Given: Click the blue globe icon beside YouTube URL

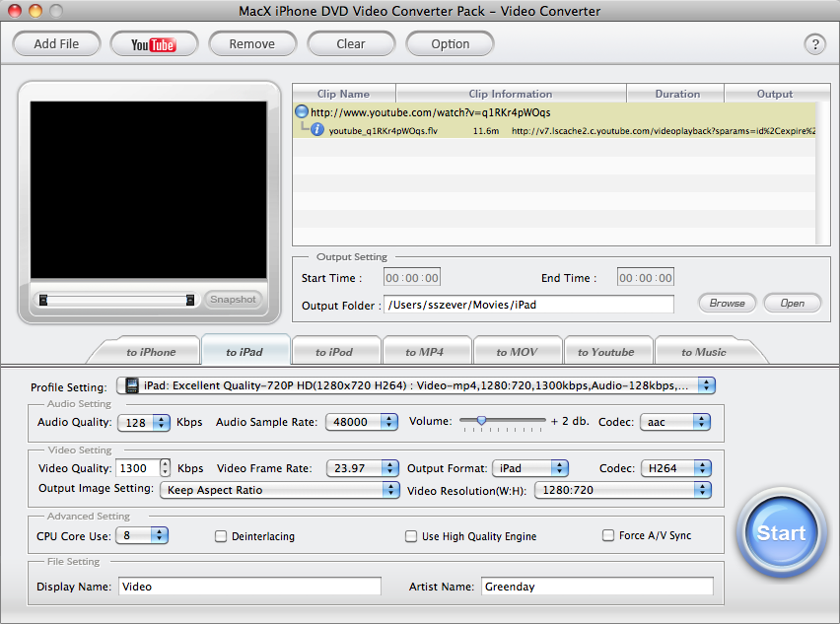Looking at the screenshot, I should pyautogui.click(x=302, y=112).
